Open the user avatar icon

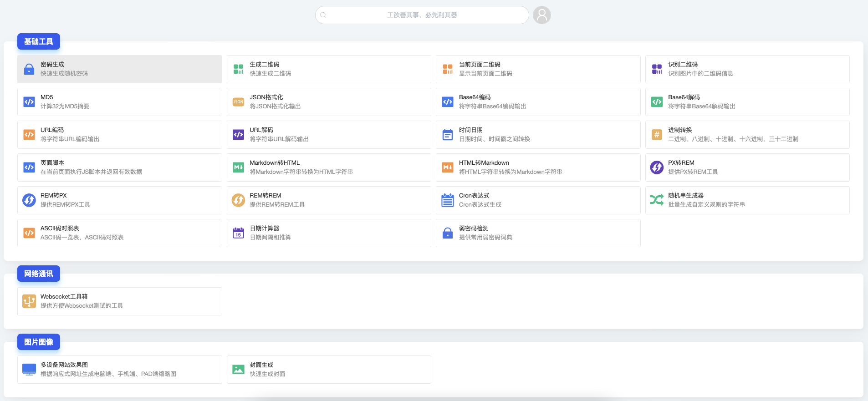542,15
